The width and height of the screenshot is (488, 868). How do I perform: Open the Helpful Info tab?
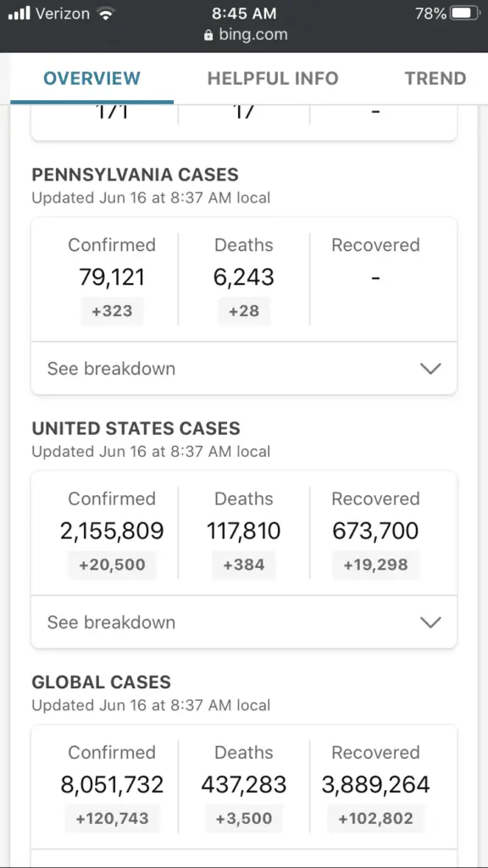[x=273, y=79]
